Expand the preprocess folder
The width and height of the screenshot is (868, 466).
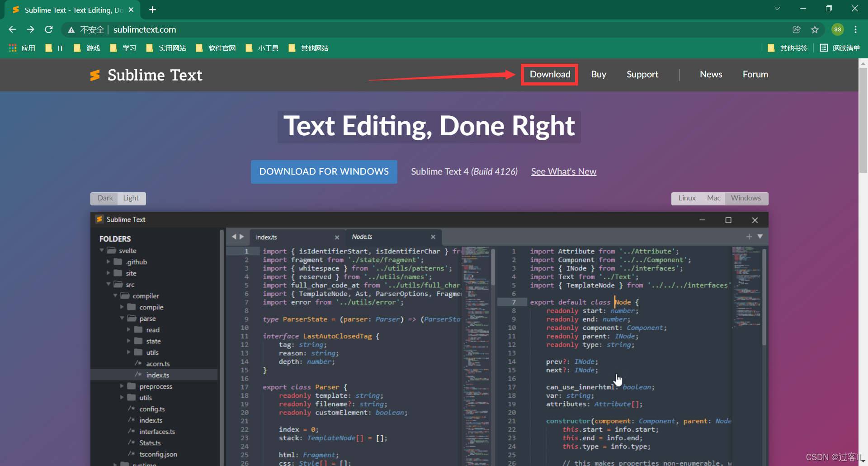point(122,386)
